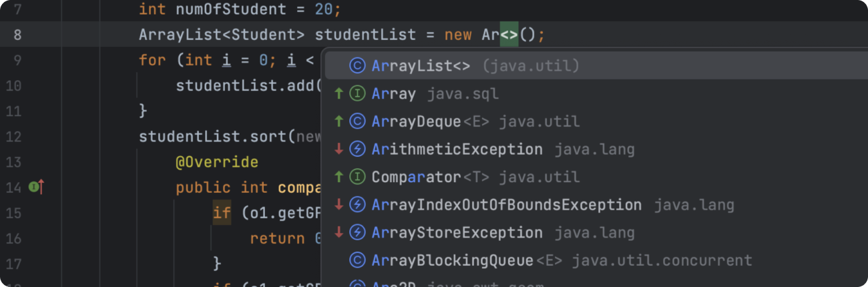Click the class icon beside ArrayBlockingQueue<E>
Image resolution: width=868 pixels, height=287 pixels.
357,260
